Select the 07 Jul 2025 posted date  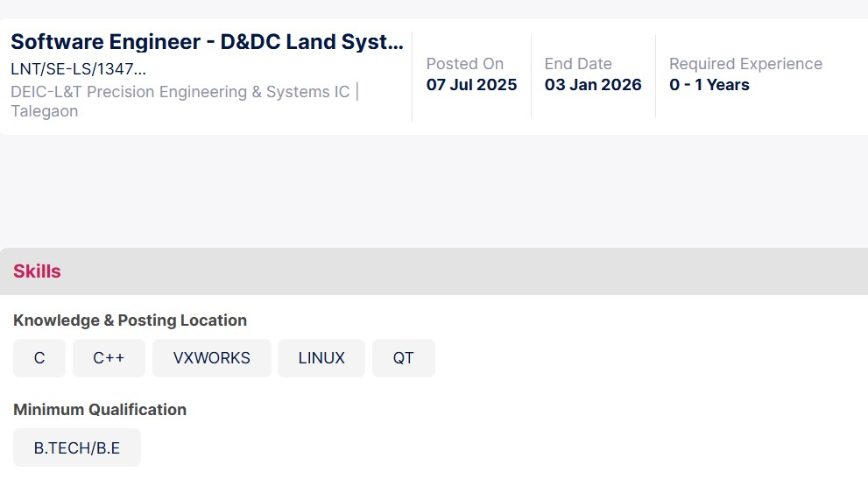pyautogui.click(x=471, y=85)
